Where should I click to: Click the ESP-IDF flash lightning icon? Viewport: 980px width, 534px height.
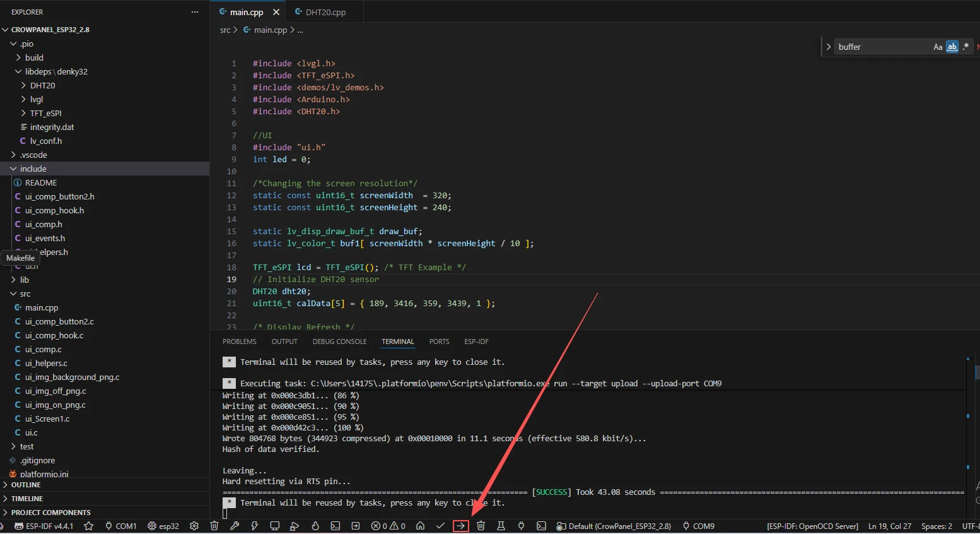point(255,526)
